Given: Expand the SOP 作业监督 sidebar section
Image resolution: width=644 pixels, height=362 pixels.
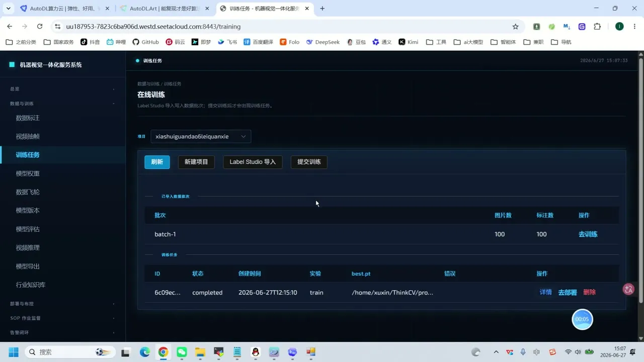Looking at the screenshot, I should pyautogui.click(x=62, y=318).
